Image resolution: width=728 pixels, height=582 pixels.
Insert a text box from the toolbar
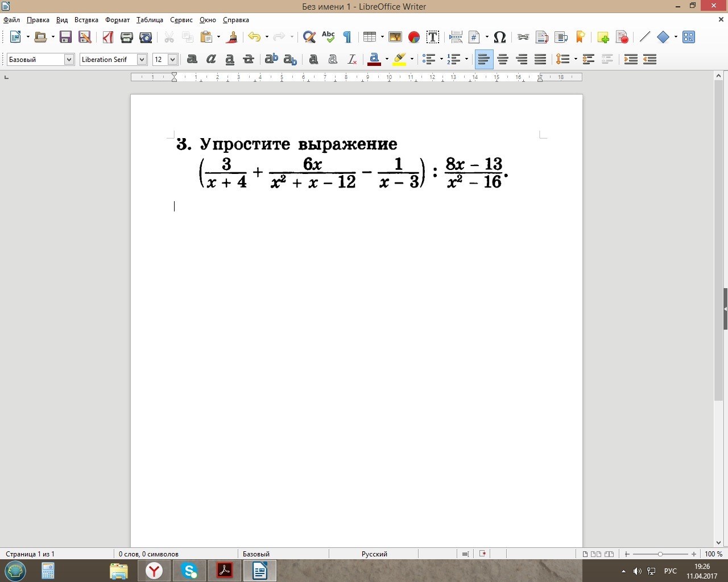click(x=433, y=38)
